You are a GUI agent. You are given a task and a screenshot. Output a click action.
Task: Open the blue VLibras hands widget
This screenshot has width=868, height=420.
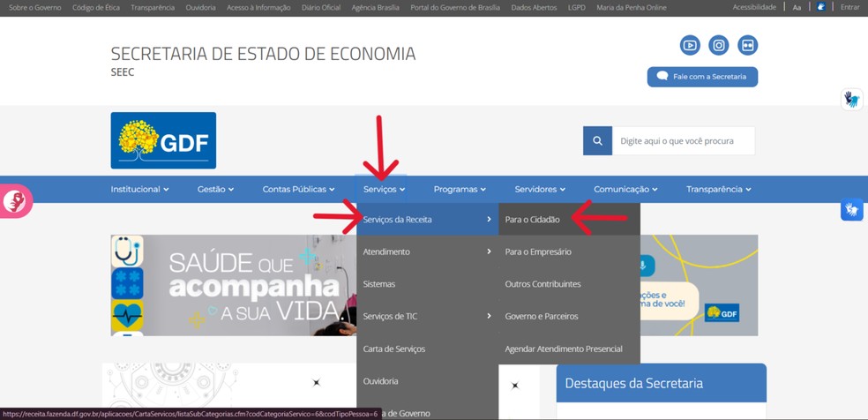point(851,210)
